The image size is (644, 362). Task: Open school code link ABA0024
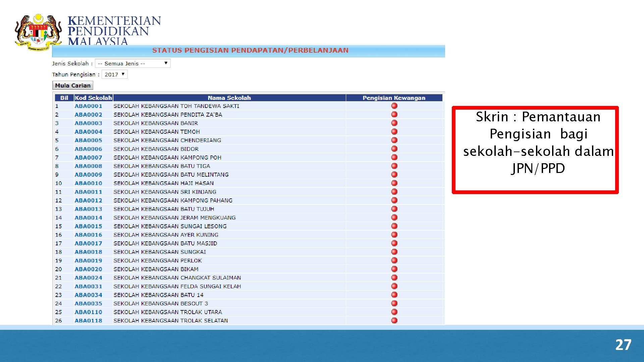pyautogui.click(x=88, y=278)
